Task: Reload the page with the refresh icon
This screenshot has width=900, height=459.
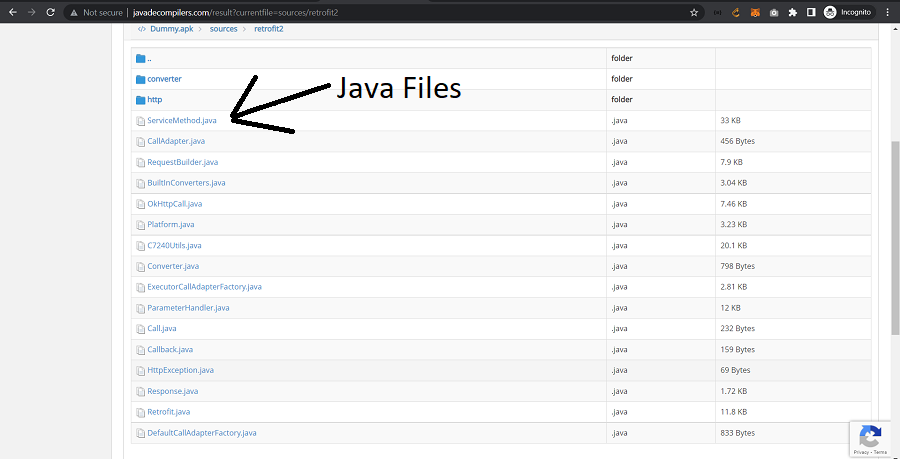Action: click(x=51, y=12)
